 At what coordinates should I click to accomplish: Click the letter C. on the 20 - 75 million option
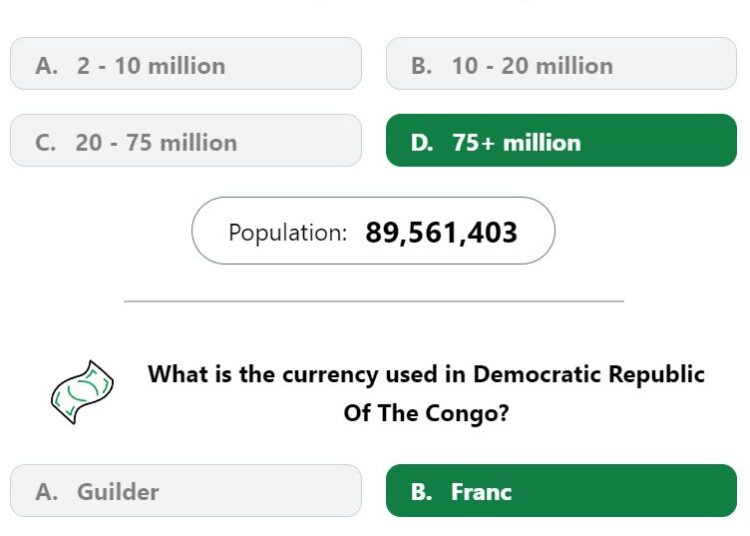(x=45, y=142)
